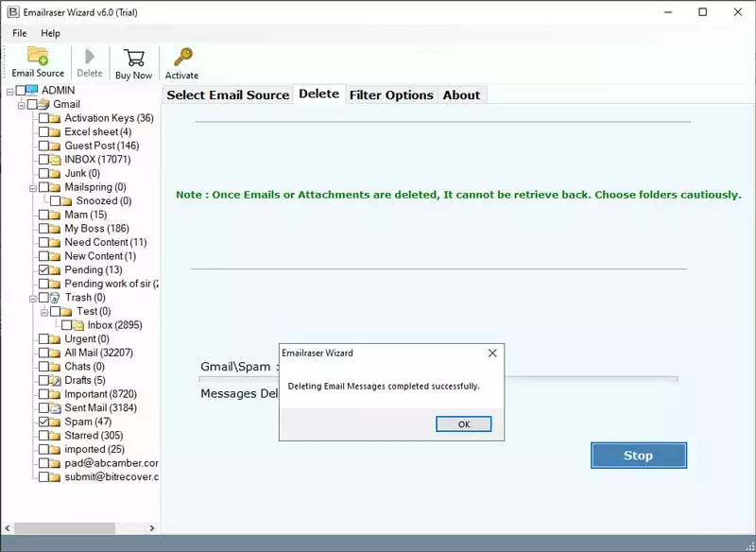
Task: Open the Help menu
Action: coord(50,33)
